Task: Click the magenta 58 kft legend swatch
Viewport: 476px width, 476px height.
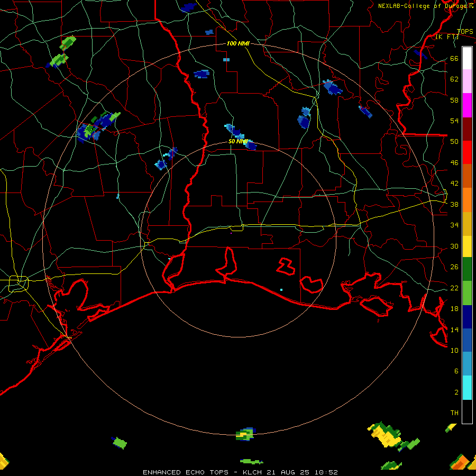Action: (x=467, y=105)
